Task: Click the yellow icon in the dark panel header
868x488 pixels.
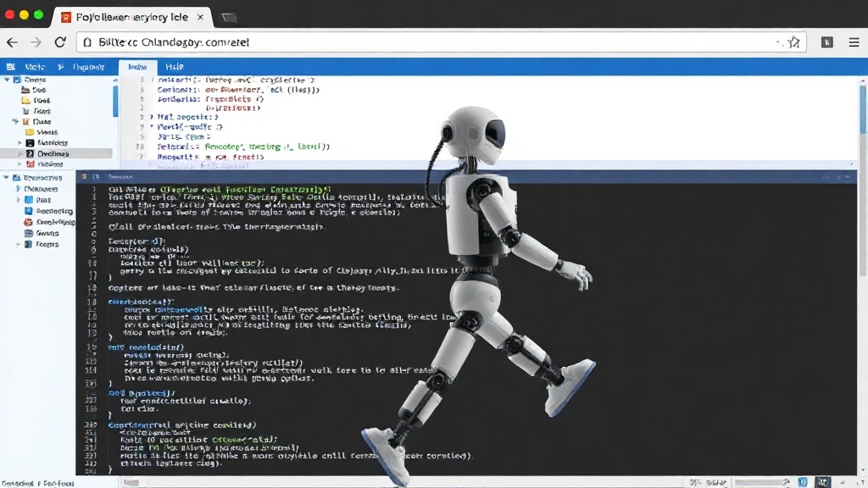Action: pos(84,176)
